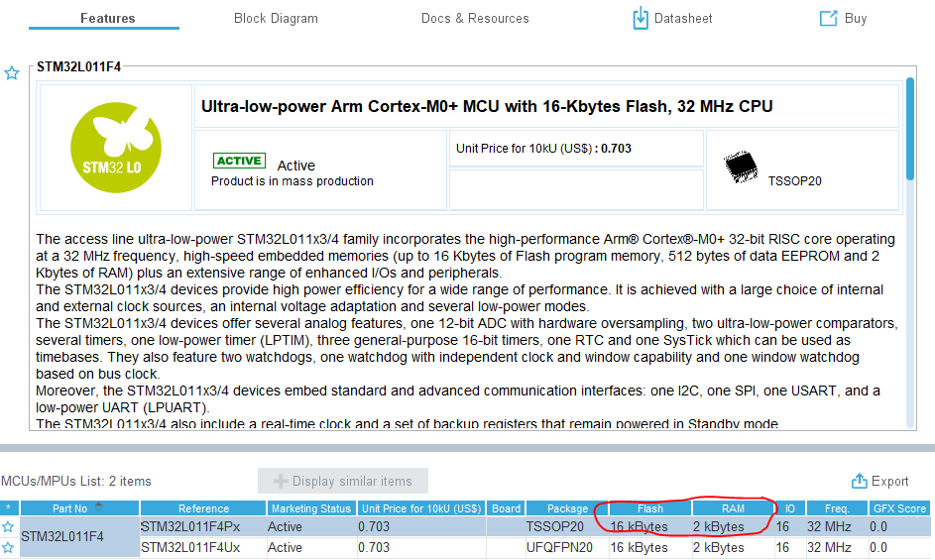Click the TSSOP20 package chip image
This screenshot has height=560, width=935.
[x=741, y=167]
